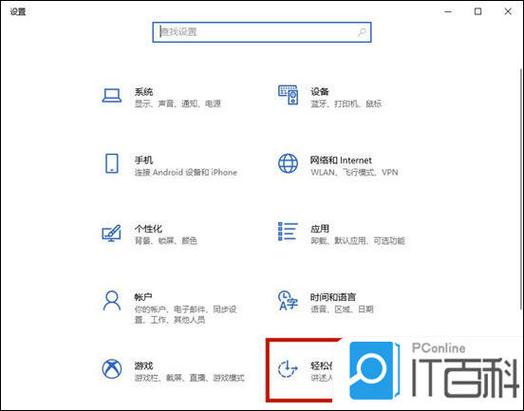Viewport: 524px width, 411px height.
Task: Select the 应用 list icon
Action: [x=288, y=232]
